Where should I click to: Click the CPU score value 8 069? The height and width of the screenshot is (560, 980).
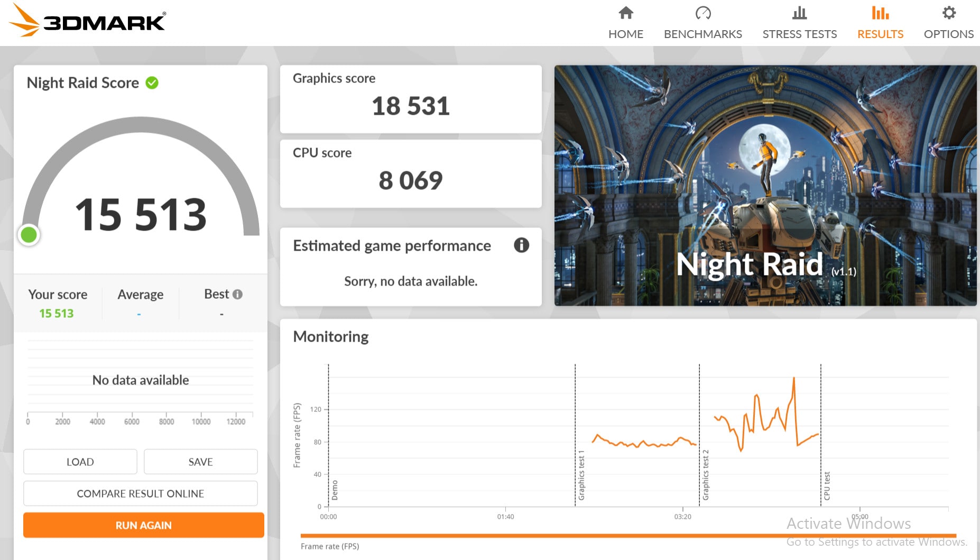click(x=411, y=181)
